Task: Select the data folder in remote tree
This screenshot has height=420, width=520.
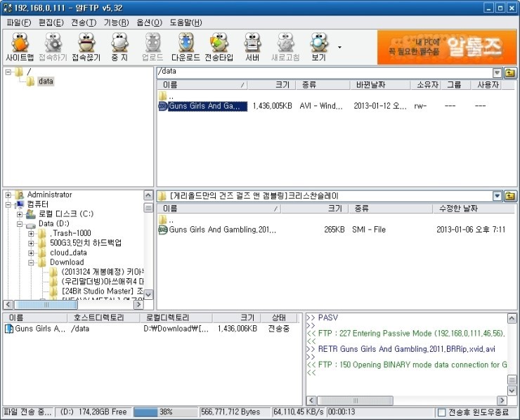Action: pyautogui.click(x=46, y=81)
